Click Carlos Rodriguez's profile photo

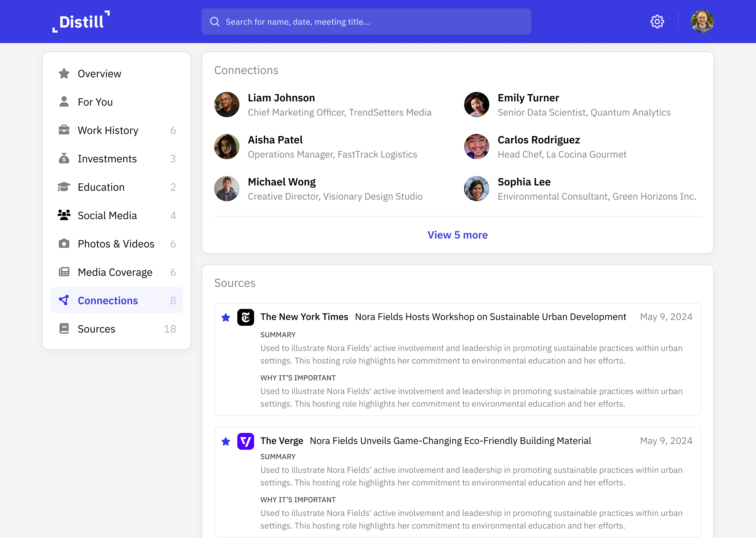tap(476, 146)
